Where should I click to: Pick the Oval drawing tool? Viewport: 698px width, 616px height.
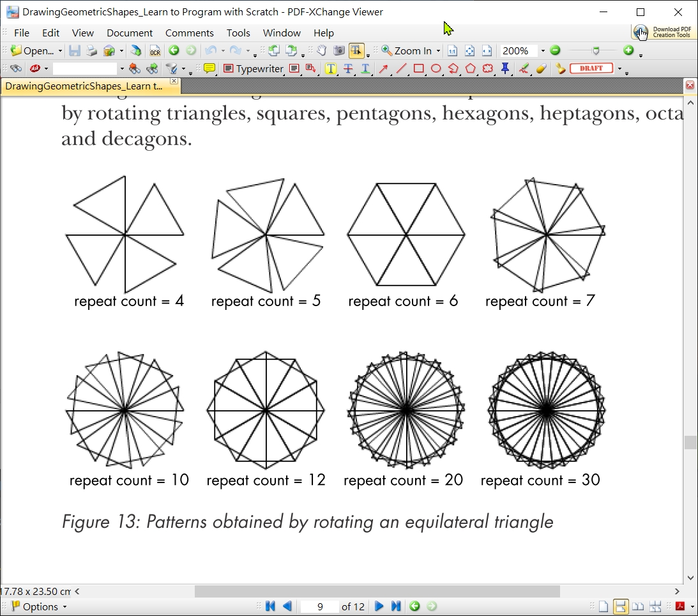pyautogui.click(x=435, y=68)
